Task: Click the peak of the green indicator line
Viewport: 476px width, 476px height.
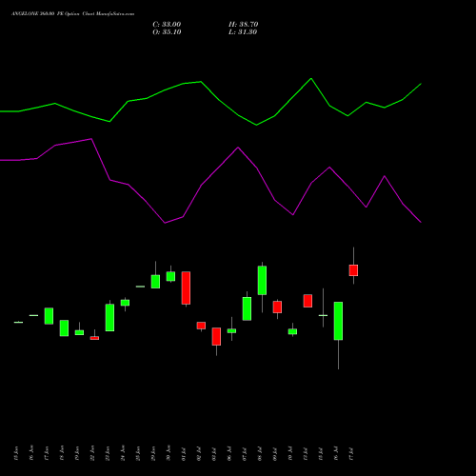Action: click(311, 78)
